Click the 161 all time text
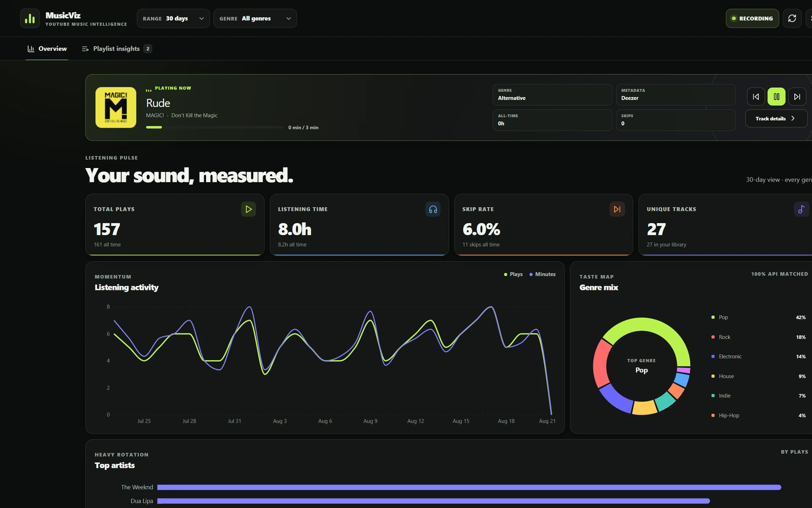This screenshot has width=812, height=508. tap(107, 245)
